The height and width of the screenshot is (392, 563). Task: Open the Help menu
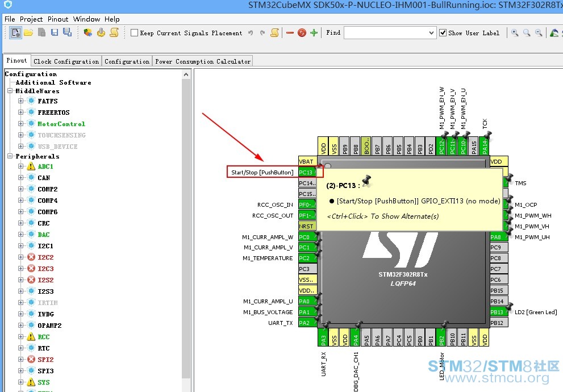(112, 19)
